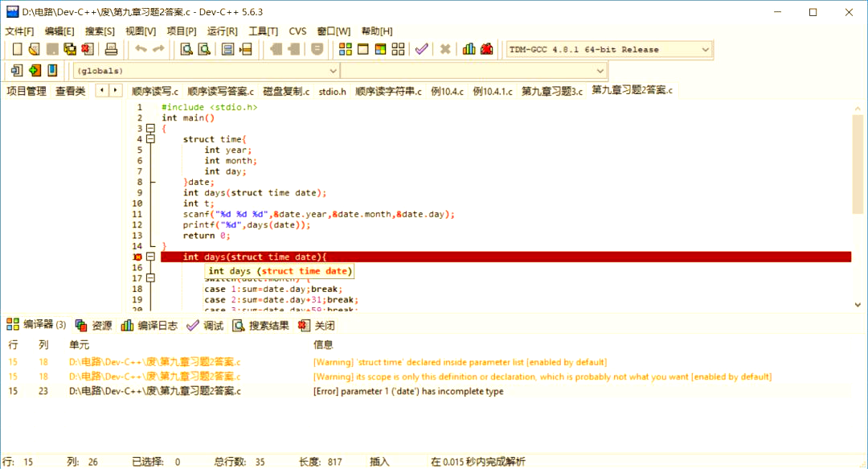Viewport: 868px width, 469px height.
Task: Open the 编辑[E] menu
Action: pos(59,31)
